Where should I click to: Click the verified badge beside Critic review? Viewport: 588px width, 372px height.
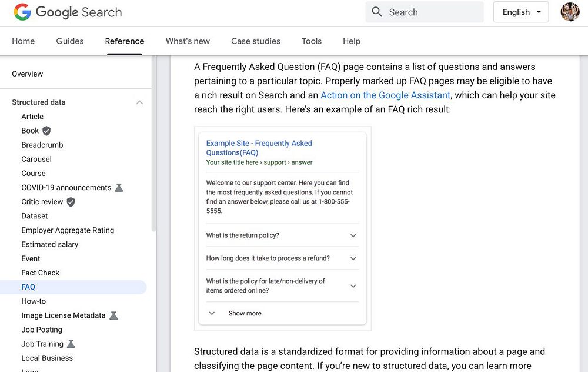pyautogui.click(x=71, y=202)
